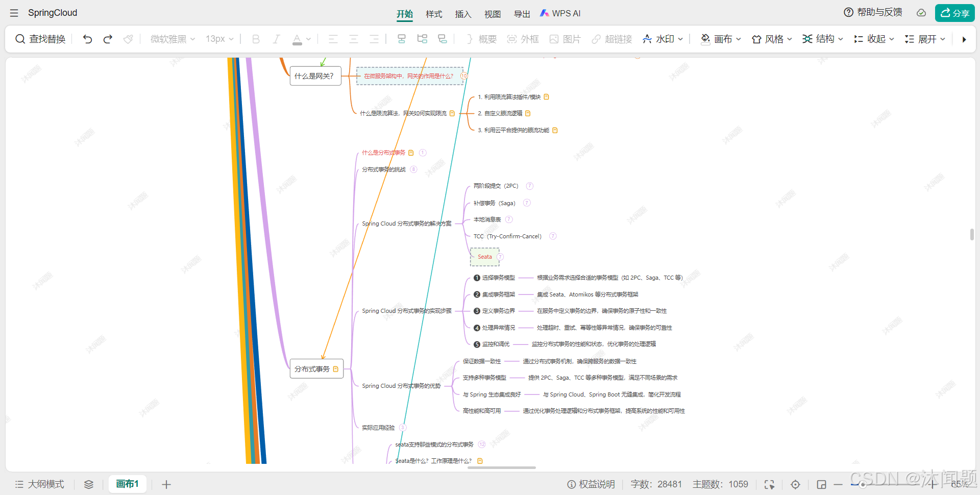The image size is (980, 495).
Task: Click the 字数: 28481 word count
Action: (x=656, y=484)
